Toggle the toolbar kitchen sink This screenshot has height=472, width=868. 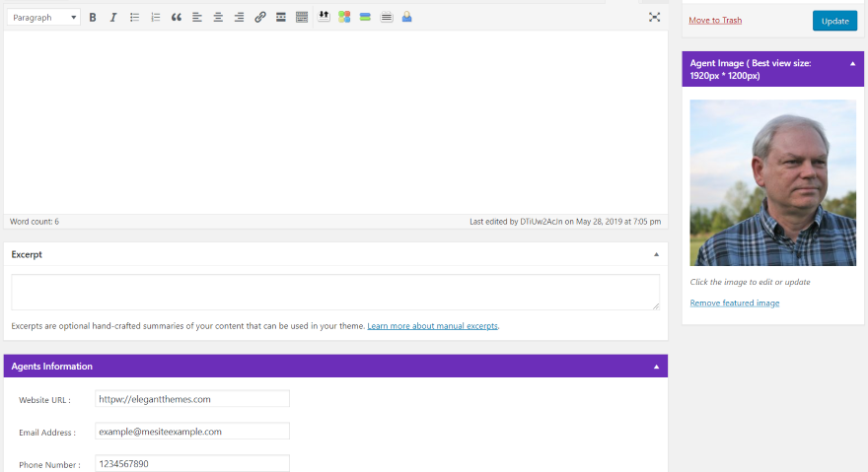coord(302,17)
